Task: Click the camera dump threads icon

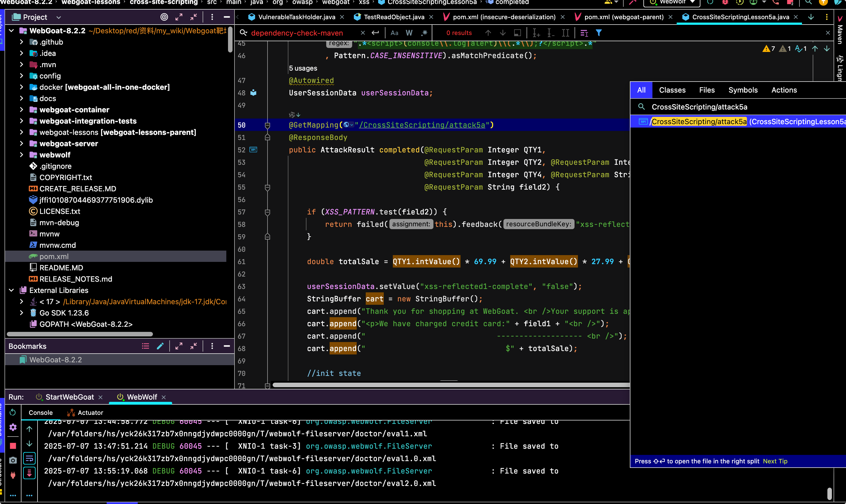Action: 13,460
